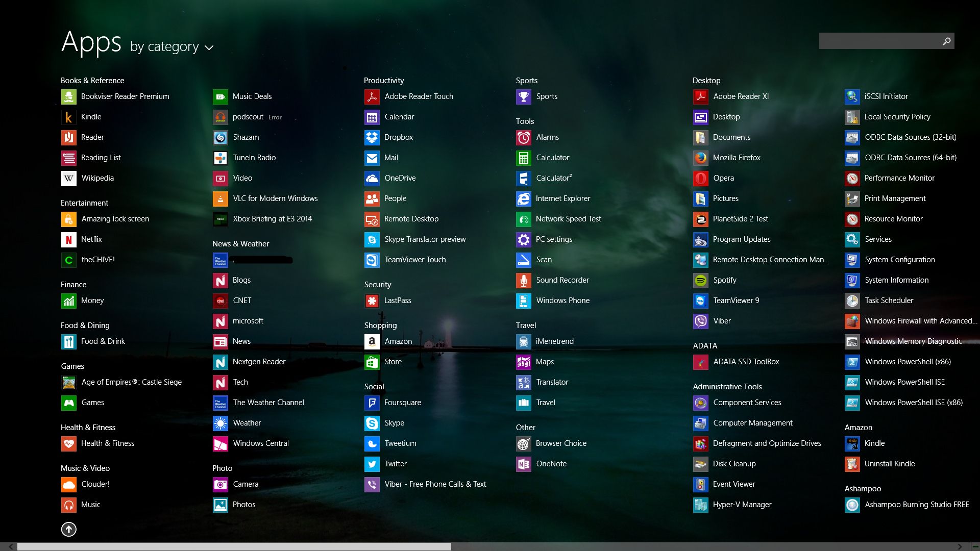Click the scrollbar left arrow
Screen dimensions: 980x551
[x=11, y=546]
